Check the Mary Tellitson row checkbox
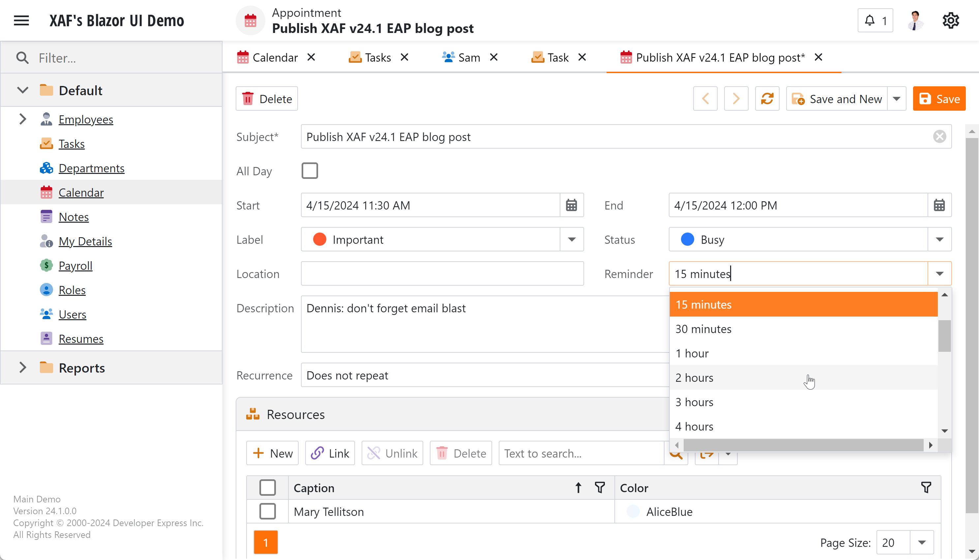Image resolution: width=979 pixels, height=560 pixels. (267, 512)
